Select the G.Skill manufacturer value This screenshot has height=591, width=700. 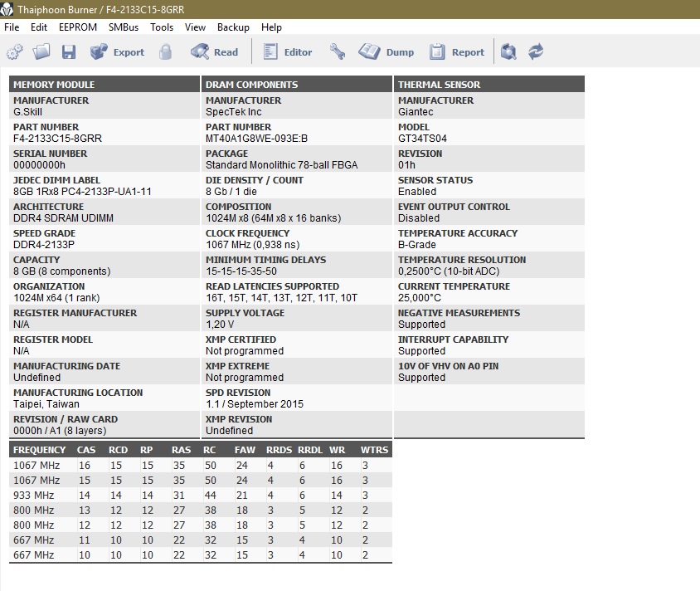click(x=27, y=112)
